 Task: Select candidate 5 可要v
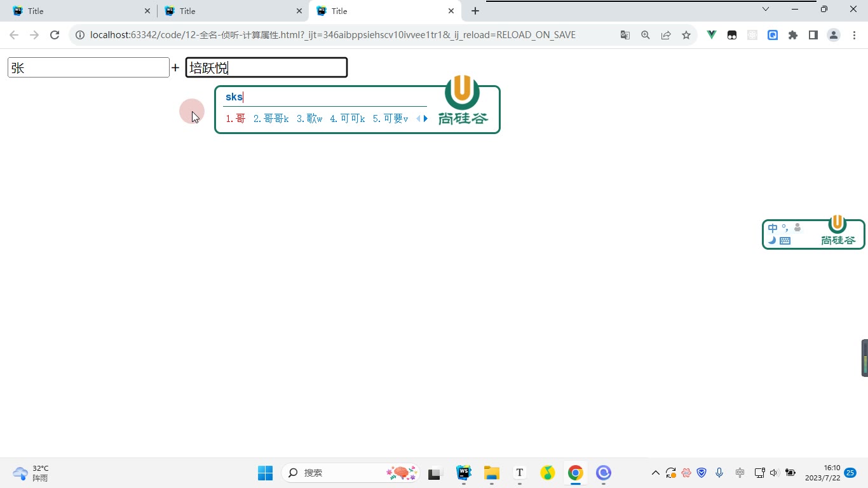coord(391,119)
